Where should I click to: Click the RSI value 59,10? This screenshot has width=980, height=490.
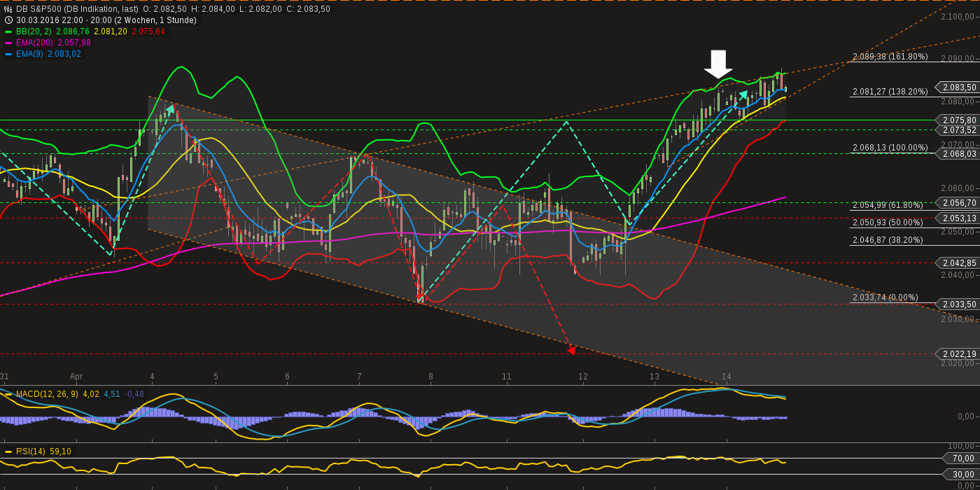point(60,451)
